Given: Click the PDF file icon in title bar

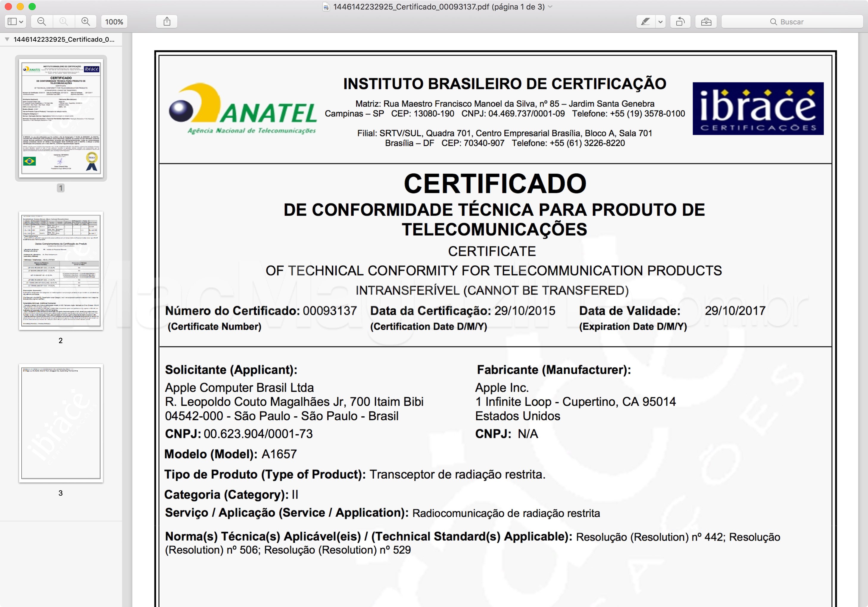Looking at the screenshot, I should tap(326, 7).
